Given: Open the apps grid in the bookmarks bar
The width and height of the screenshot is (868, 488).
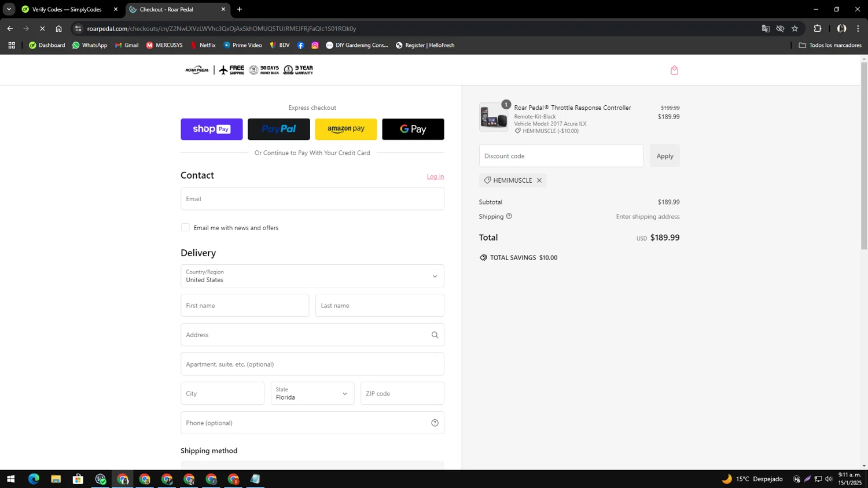Looking at the screenshot, I should [12, 45].
